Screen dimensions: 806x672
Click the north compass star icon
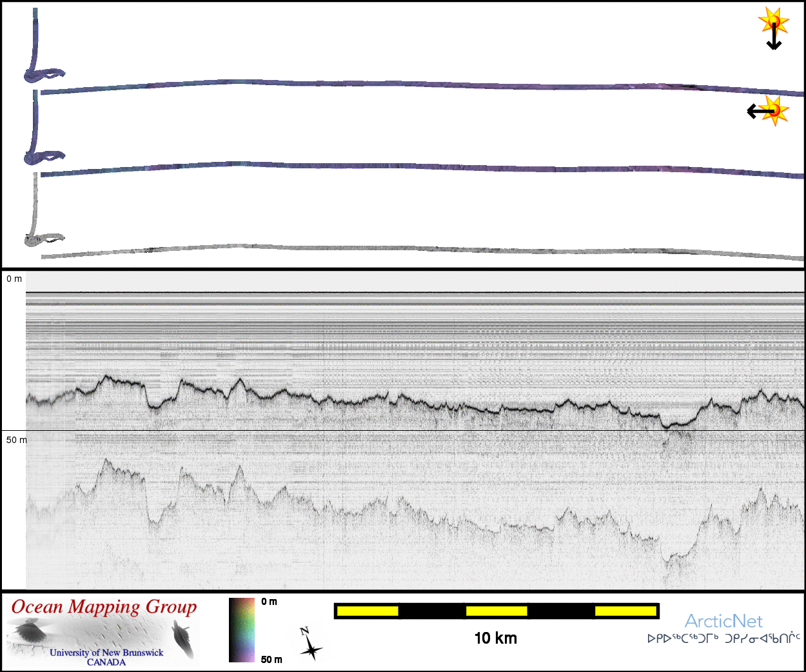pyautogui.click(x=311, y=644)
